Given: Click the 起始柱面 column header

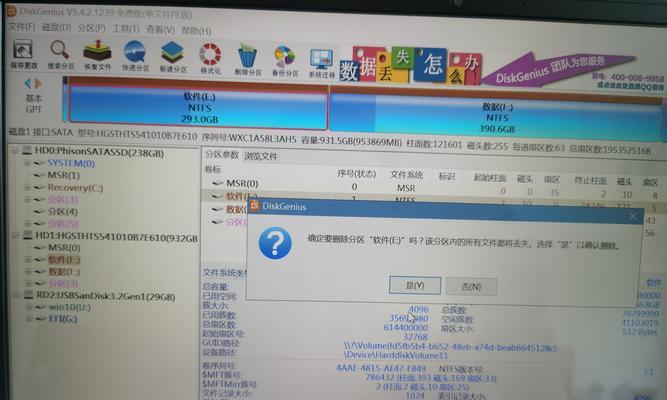Looking at the screenshot, I should [x=490, y=177].
